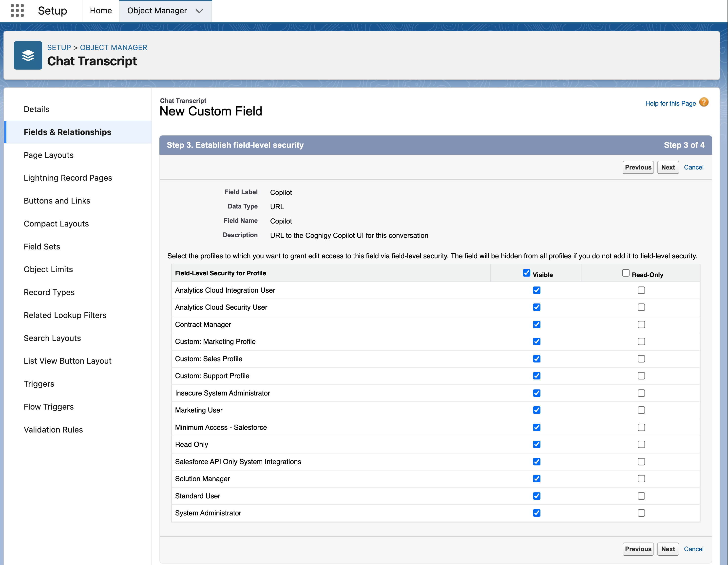Click the orange help question mark icon
This screenshot has width=728, height=565.
click(x=704, y=102)
